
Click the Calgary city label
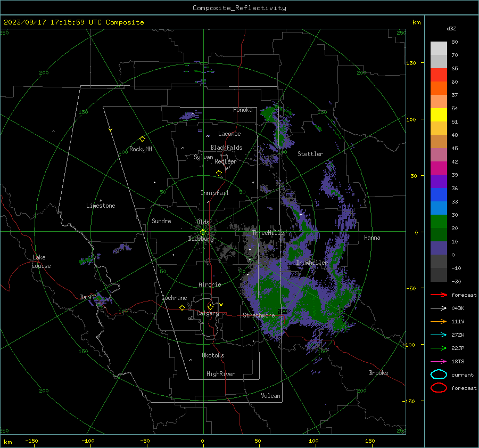[x=208, y=313]
